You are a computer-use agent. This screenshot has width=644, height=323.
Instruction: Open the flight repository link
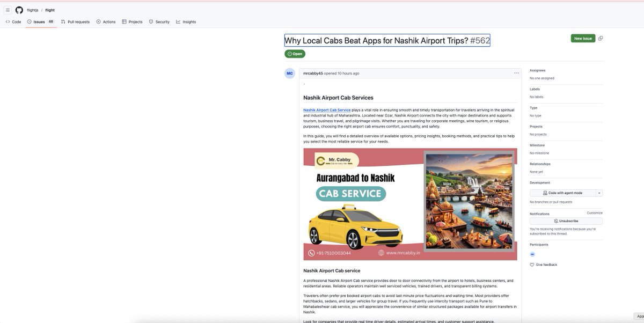[50, 10]
